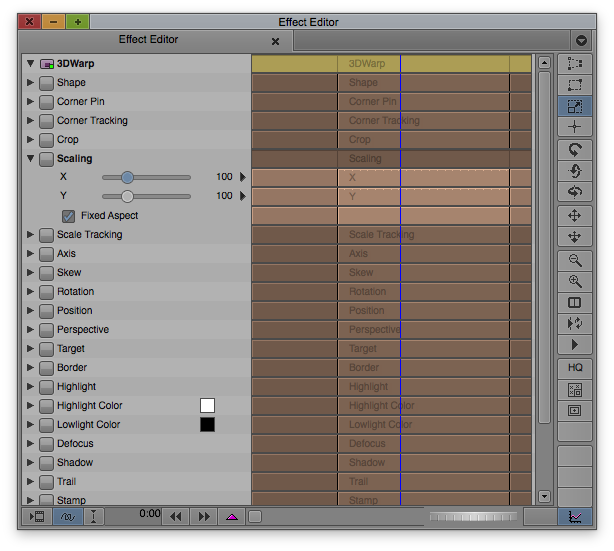Click the keyframe track scroll down arrow
This screenshot has height=551, width=614.
[544, 496]
